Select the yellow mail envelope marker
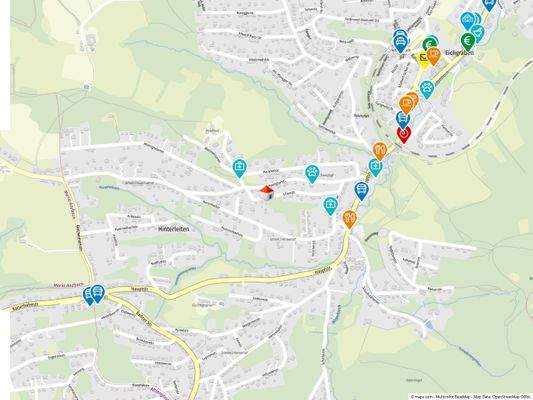The image size is (533, 400). 424,60
